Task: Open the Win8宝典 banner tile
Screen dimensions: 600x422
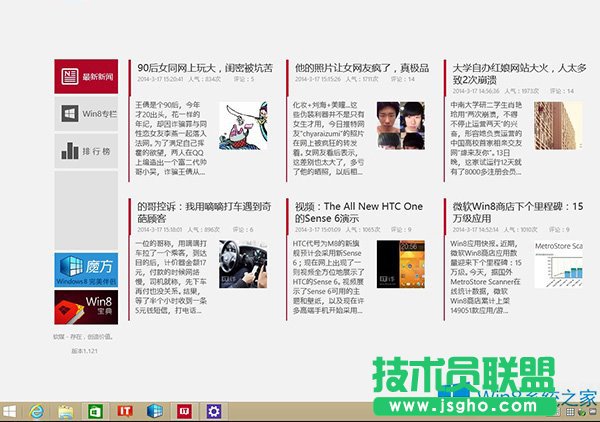Action: [x=86, y=307]
